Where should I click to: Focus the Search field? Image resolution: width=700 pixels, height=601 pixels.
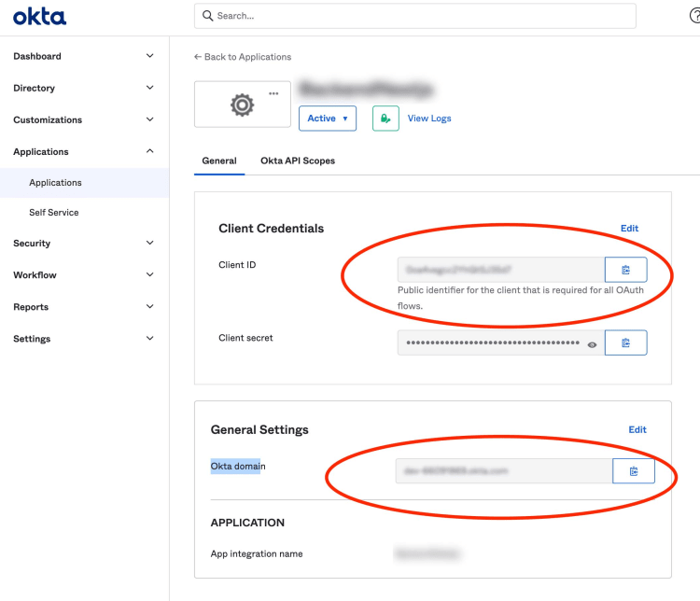coord(415,16)
